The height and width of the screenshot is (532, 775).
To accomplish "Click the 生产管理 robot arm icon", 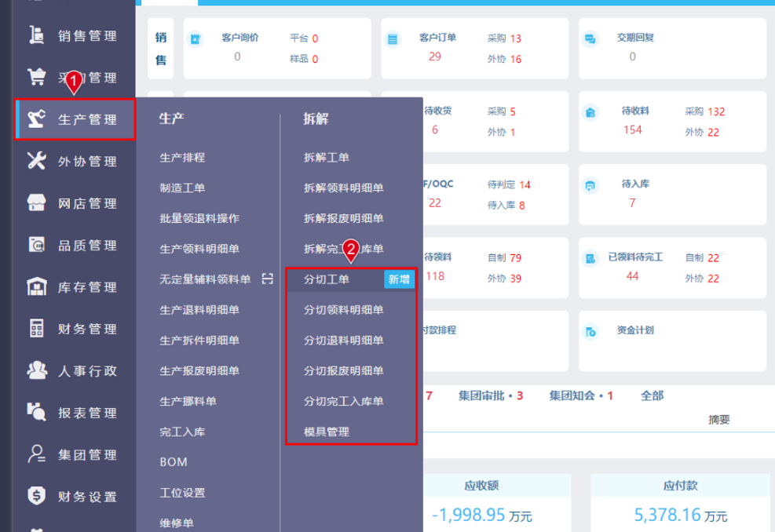I will (37, 119).
